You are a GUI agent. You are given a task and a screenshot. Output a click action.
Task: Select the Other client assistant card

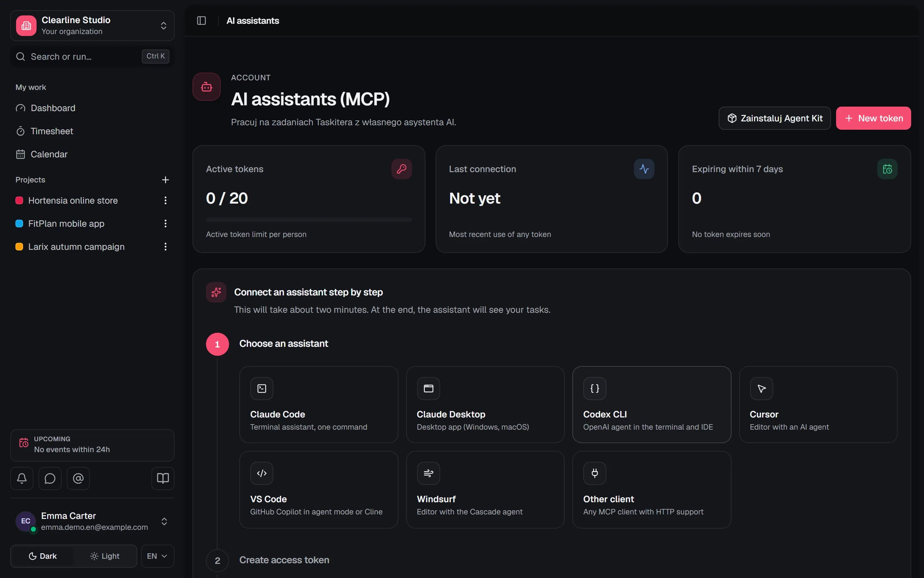coord(652,490)
